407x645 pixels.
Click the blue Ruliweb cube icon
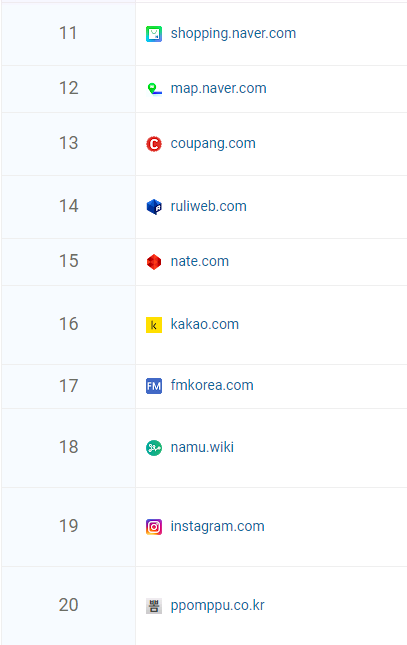[154, 206]
